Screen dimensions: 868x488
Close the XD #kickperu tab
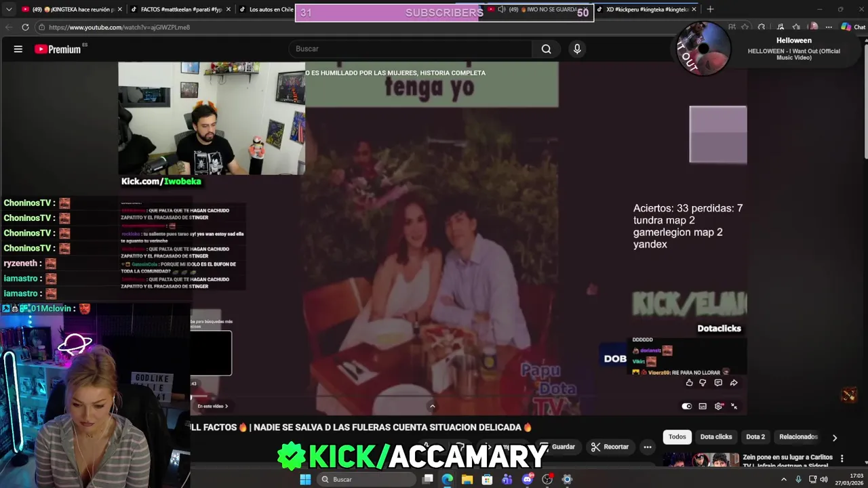[694, 9]
